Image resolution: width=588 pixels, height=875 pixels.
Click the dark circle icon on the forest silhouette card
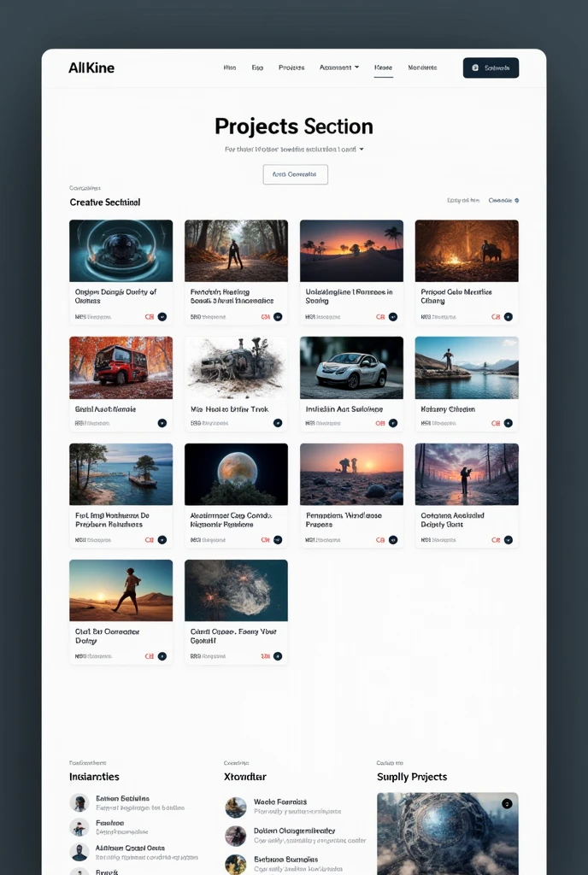pos(278,316)
